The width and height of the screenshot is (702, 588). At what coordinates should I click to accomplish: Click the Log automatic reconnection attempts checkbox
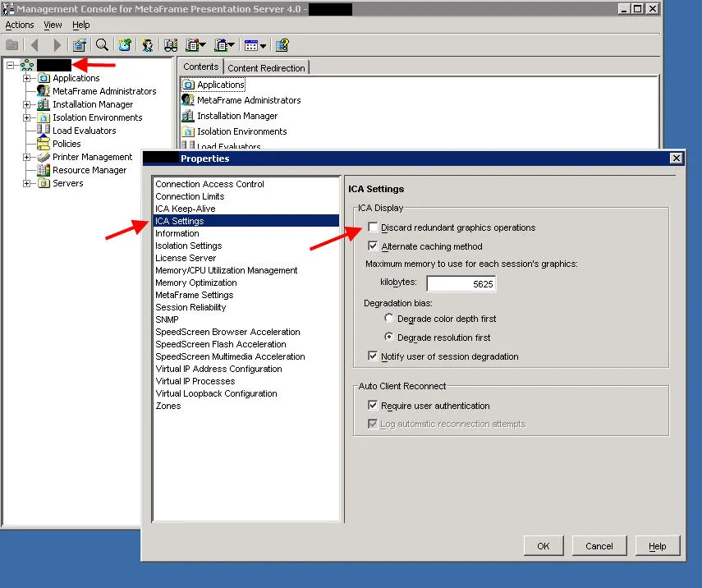click(373, 424)
